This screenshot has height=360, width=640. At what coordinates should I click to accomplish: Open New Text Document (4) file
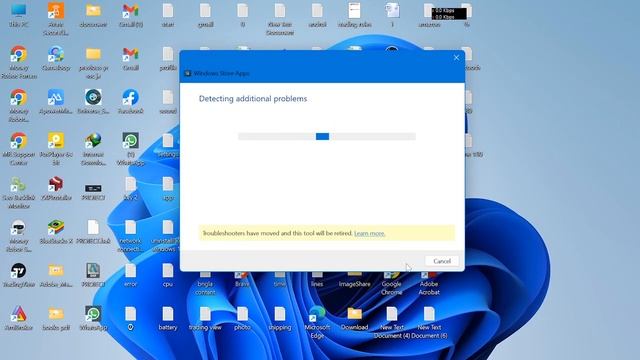tap(392, 322)
